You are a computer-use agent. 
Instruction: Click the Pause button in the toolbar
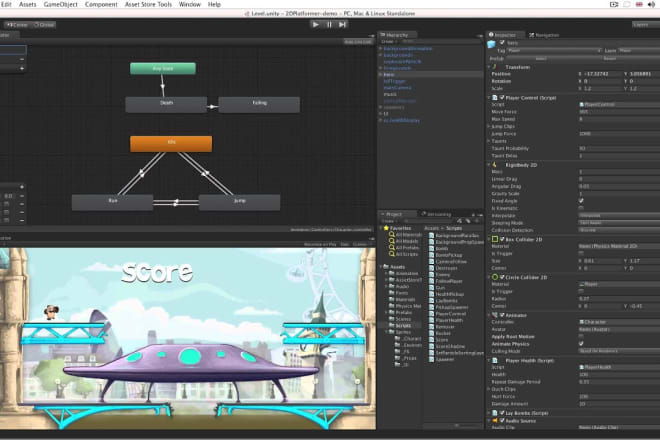coord(329,24)
